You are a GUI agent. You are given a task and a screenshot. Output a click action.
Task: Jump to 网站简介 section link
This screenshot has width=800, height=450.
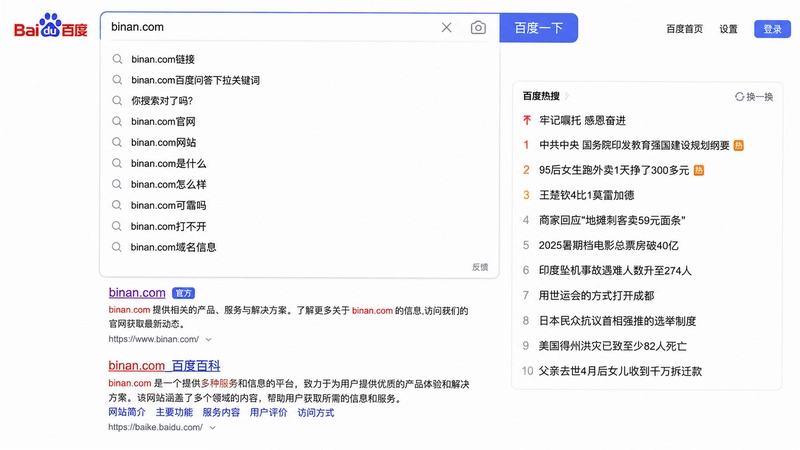click(x=127, y=412)
